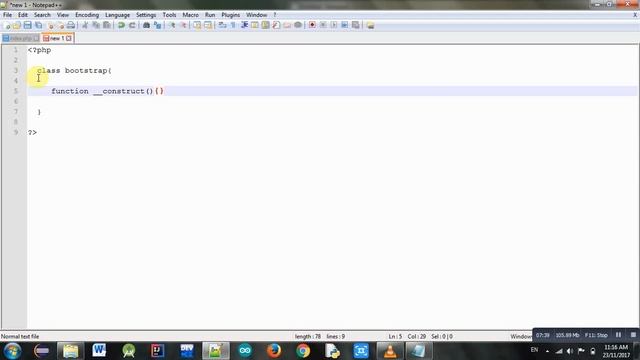The width and height of the screenshot is (640, 360).
Task: Click the Save Recorded Macro icon
Action: click(356, 25)
